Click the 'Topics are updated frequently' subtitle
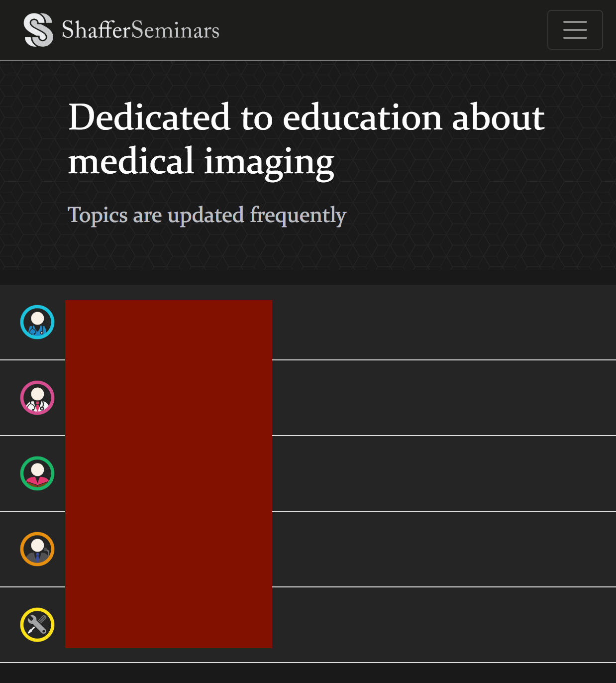616x683 pixels. click(x=207, y=215)
